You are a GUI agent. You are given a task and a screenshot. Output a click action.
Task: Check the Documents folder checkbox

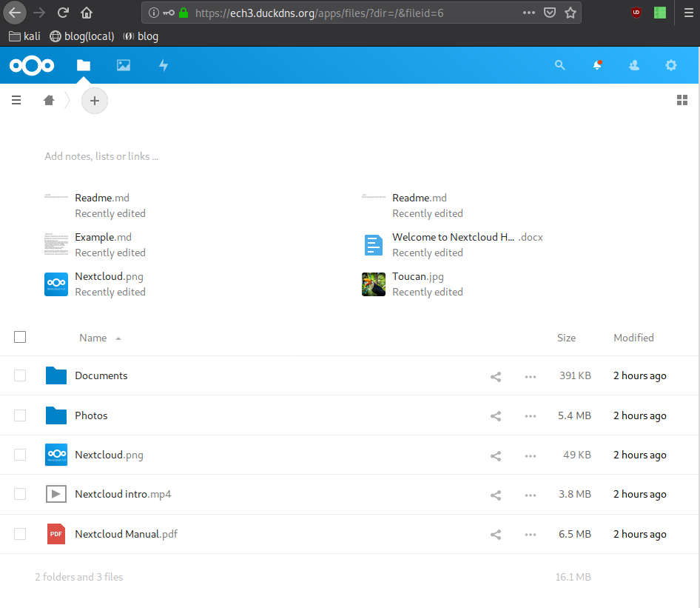pos(20,375)
